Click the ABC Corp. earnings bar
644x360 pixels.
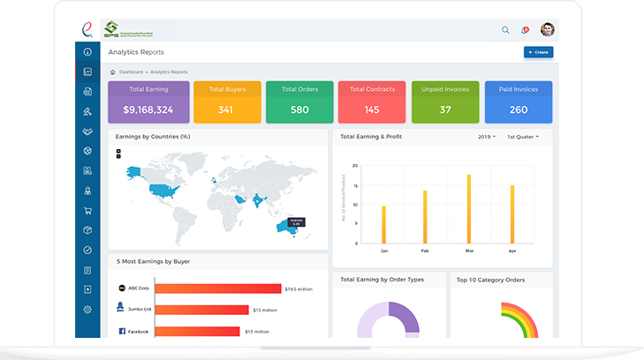pos(218,289)
